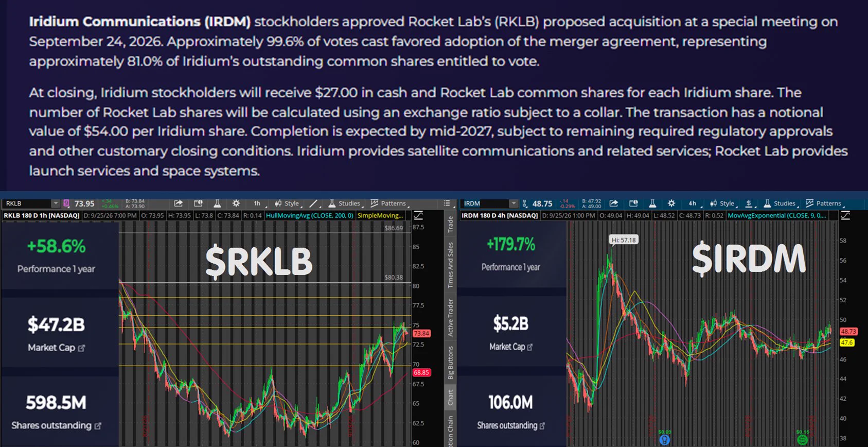The width and height of the screenshot is (868, 447).
Task: Open external link beside RKLB Market Cap
Action: [81, 348]
